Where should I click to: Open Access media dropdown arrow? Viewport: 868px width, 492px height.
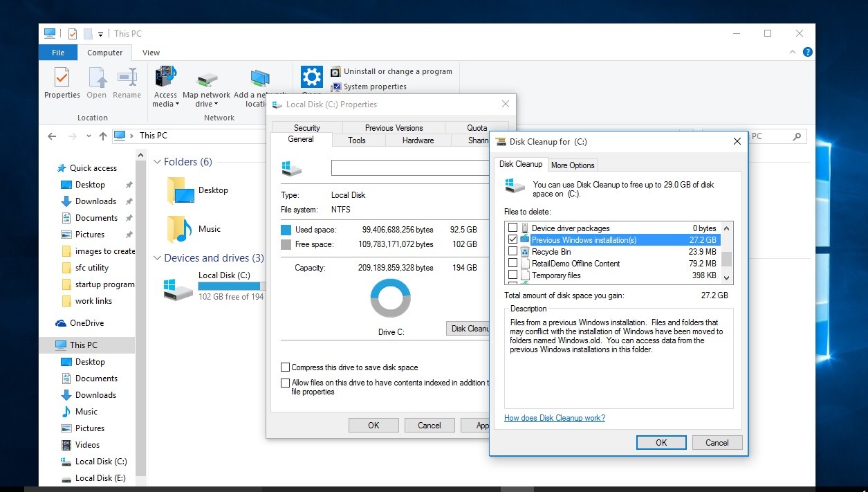click(x=177, y=104)
